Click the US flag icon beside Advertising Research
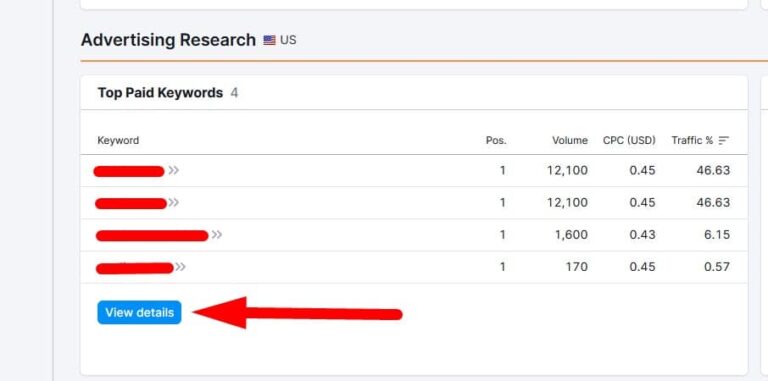Image resolution: width=768 pixels, height=381 pixels. (x=269, y=40)
